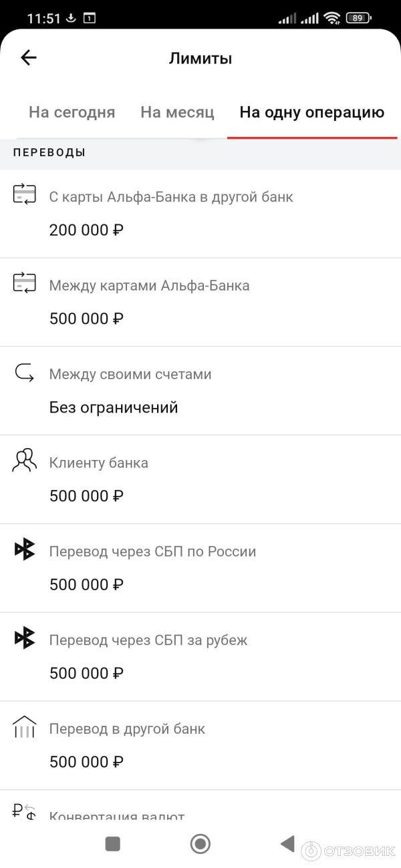
Task: Tap the Android back triangle button
Action: click(x=287, y=844)
